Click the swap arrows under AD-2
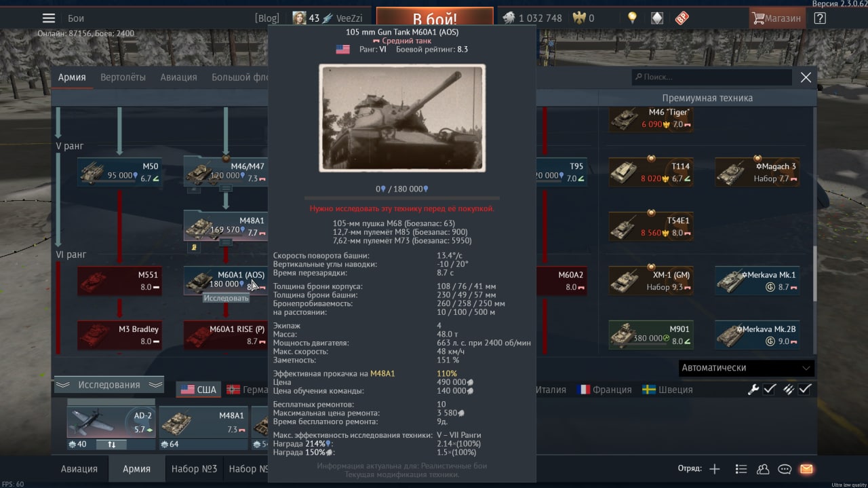This screenshot has height=488, width=868. tap(112, 445)
